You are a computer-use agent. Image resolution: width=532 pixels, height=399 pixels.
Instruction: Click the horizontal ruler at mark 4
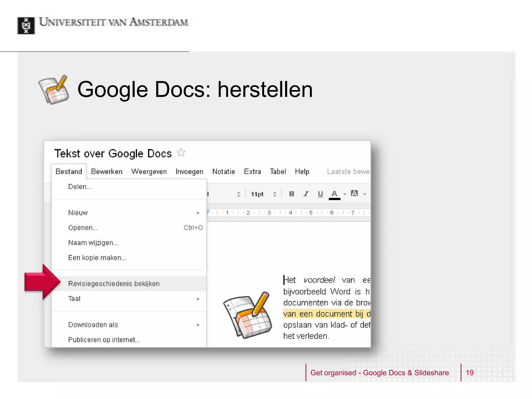290,212
